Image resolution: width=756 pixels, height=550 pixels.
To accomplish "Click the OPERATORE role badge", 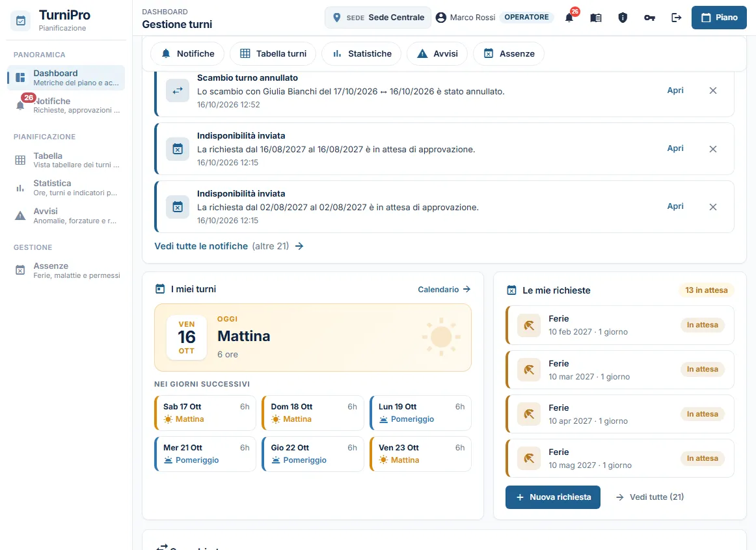I will tap(526, 17).
